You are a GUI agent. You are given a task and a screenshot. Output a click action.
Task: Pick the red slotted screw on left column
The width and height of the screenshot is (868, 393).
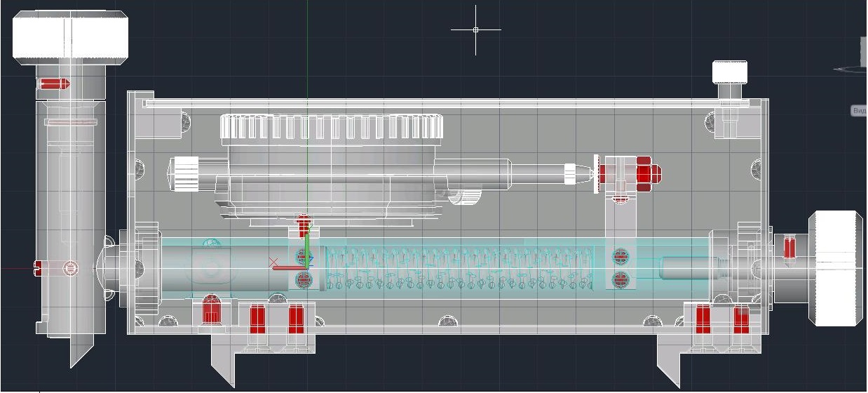click(40, 267)
